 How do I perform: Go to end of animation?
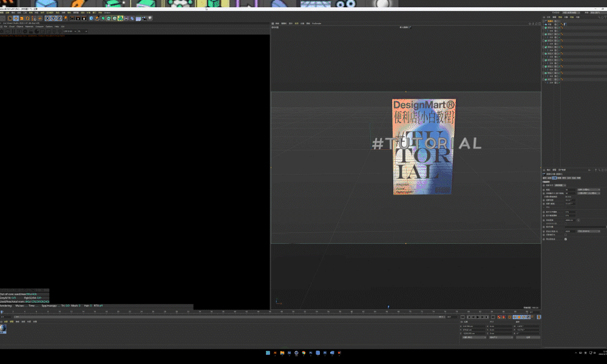point(493,317)
